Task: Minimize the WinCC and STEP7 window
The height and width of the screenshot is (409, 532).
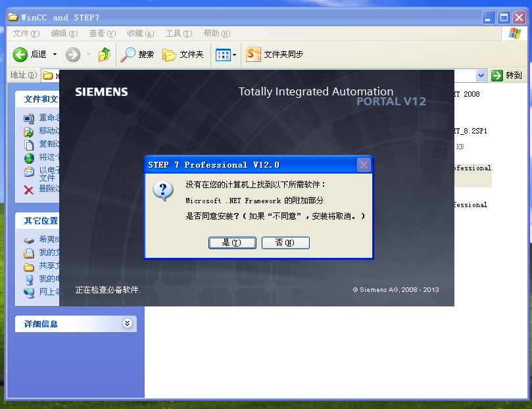Action: [488, 17]
